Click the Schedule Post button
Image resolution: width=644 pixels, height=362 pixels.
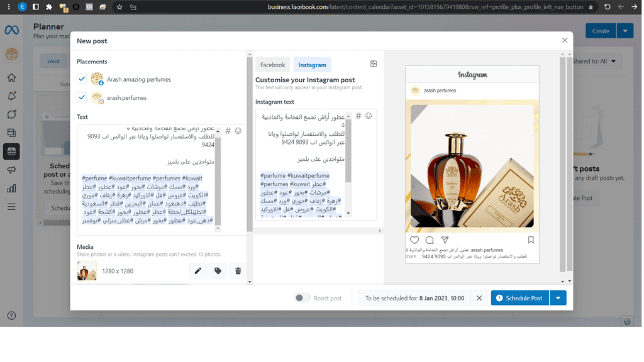[520, 298]
